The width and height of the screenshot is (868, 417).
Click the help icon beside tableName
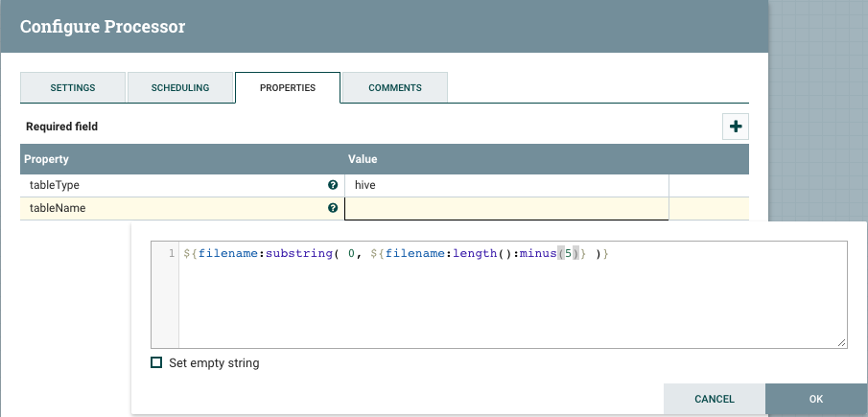[x=333, y=208]
